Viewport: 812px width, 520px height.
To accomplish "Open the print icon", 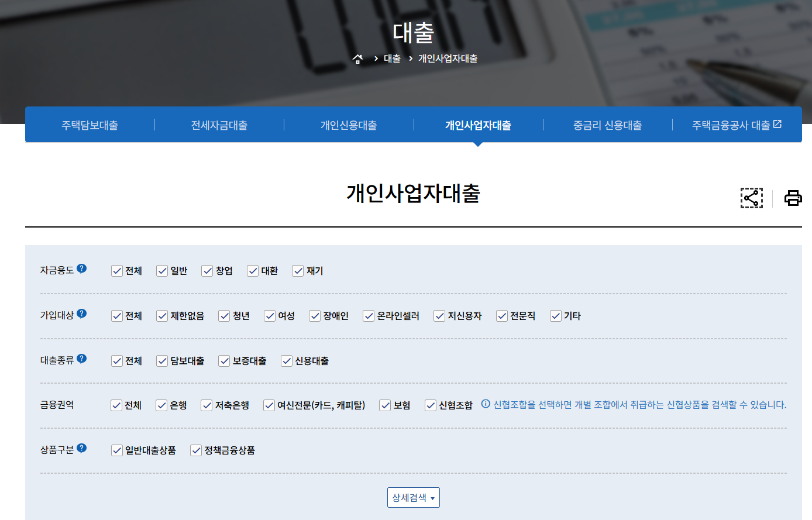I will (x=793, y=198).
